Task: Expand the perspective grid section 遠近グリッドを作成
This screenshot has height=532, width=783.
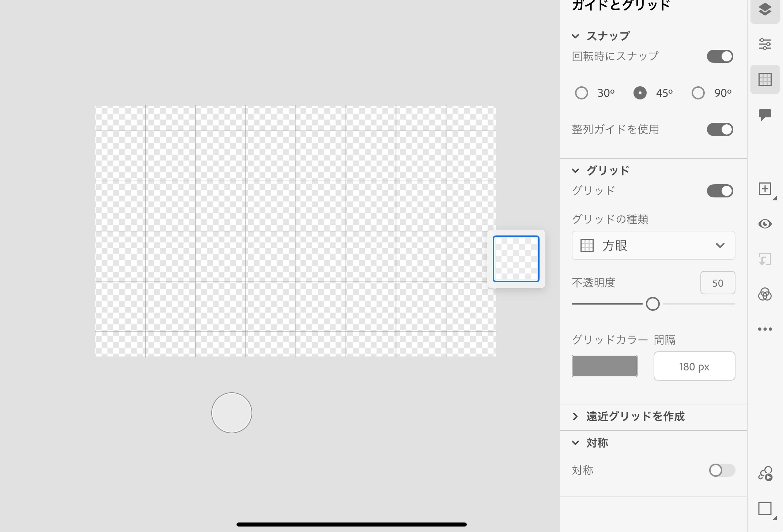Action: click(x=635, y=416)
